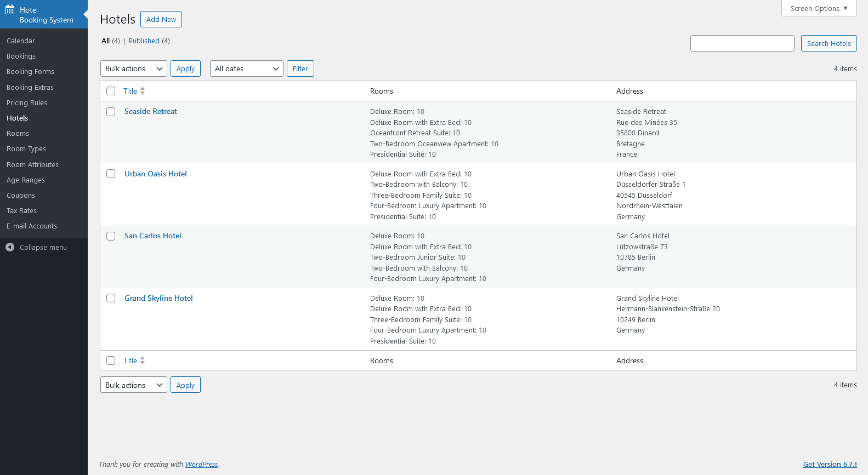Click the Title sort arrows in header
The height and width of the screenshot is (475, 868).
[x=143, y=91]
